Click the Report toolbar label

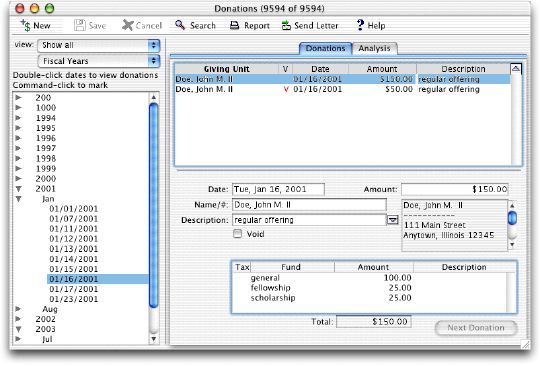coord(257,25)
